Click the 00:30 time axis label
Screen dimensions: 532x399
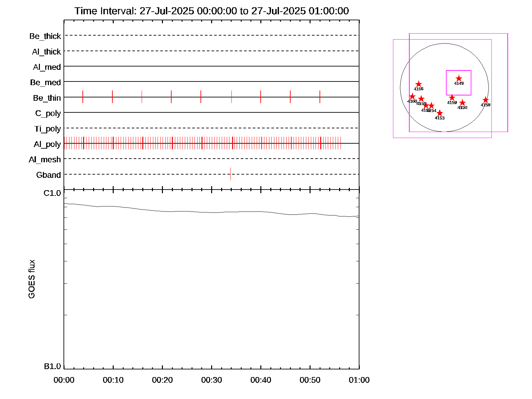click(x=211, y=380)
